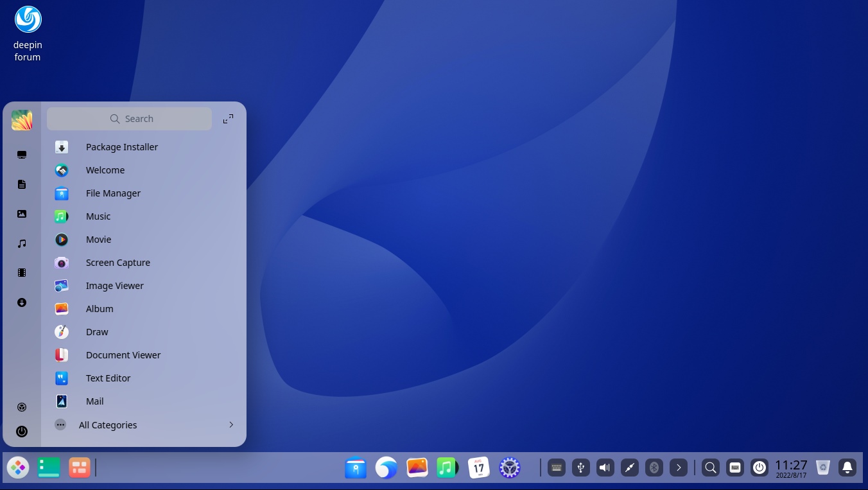Launch Document Viewer
Screen dimensions: 868x490
coord(123,355)
